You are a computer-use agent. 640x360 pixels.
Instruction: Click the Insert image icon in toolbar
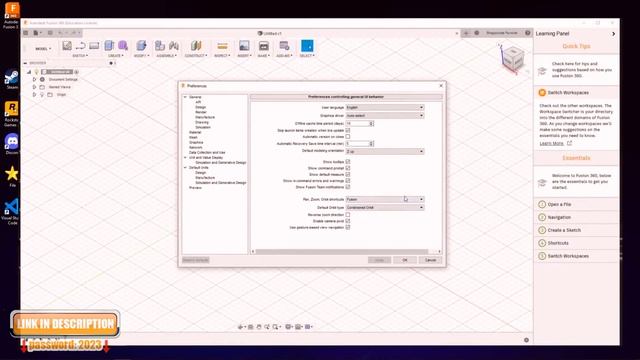click(244, 46)
